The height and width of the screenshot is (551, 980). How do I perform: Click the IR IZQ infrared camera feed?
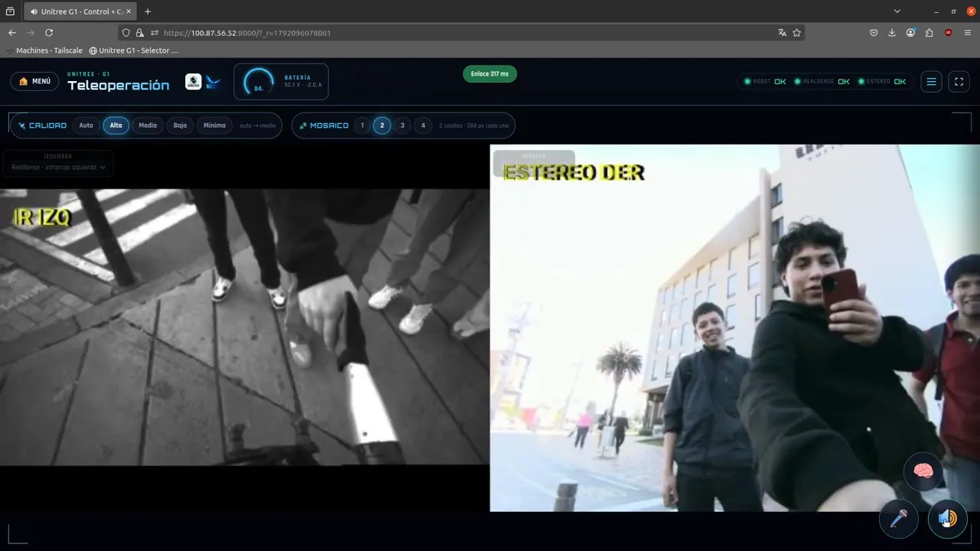coord(244,328)
